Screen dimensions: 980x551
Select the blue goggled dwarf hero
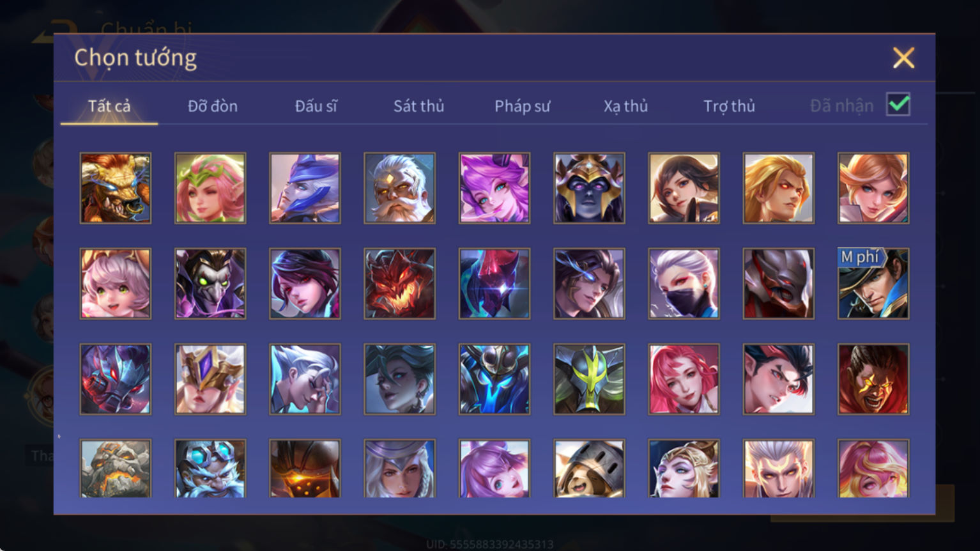click(210, 469)
